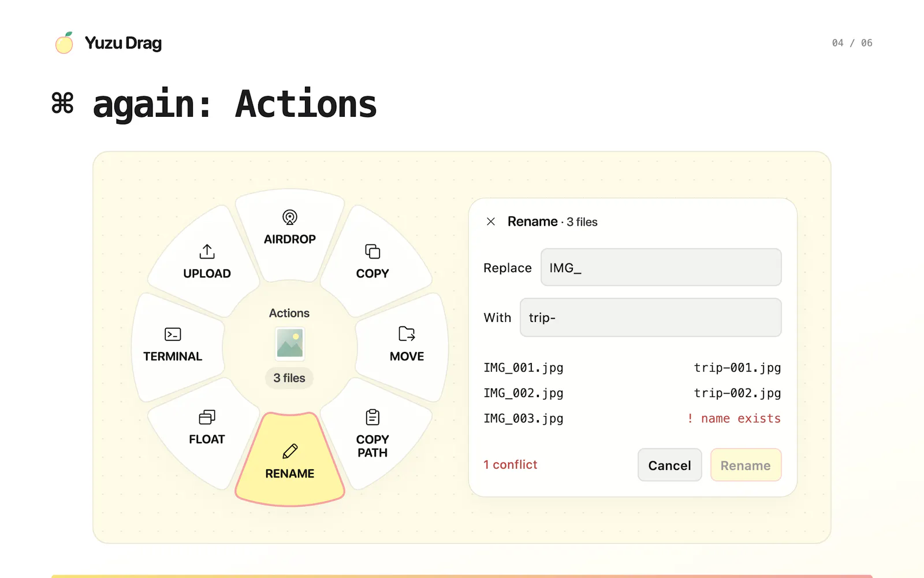Image resolution: width=924 pixels, height=578 pixels.
Task: Click the again: Actions heading text
Action: 235,105
